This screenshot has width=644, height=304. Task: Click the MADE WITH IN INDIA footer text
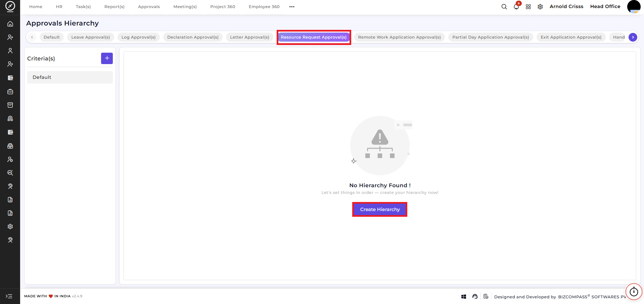click(x=47, y=296)
